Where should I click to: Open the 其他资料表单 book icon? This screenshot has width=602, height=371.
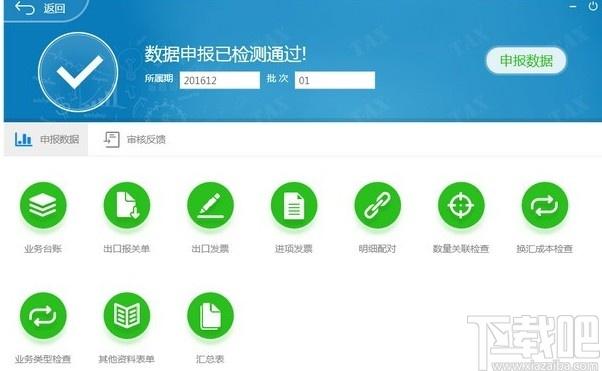click(127, 316)
